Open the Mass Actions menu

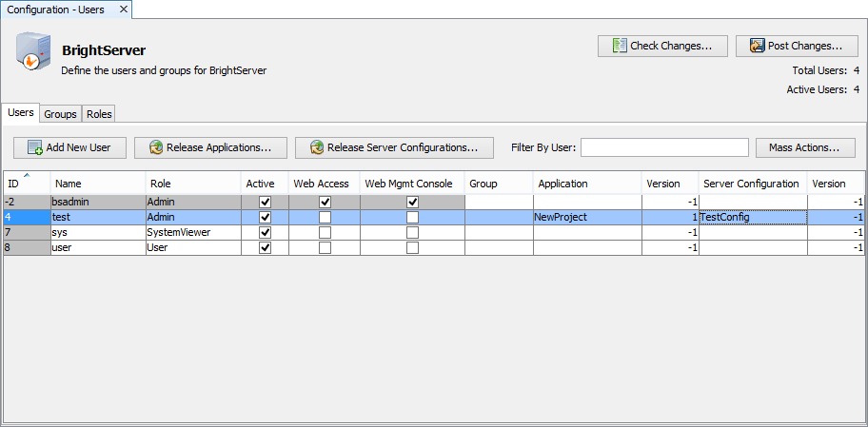click(804, 148)
